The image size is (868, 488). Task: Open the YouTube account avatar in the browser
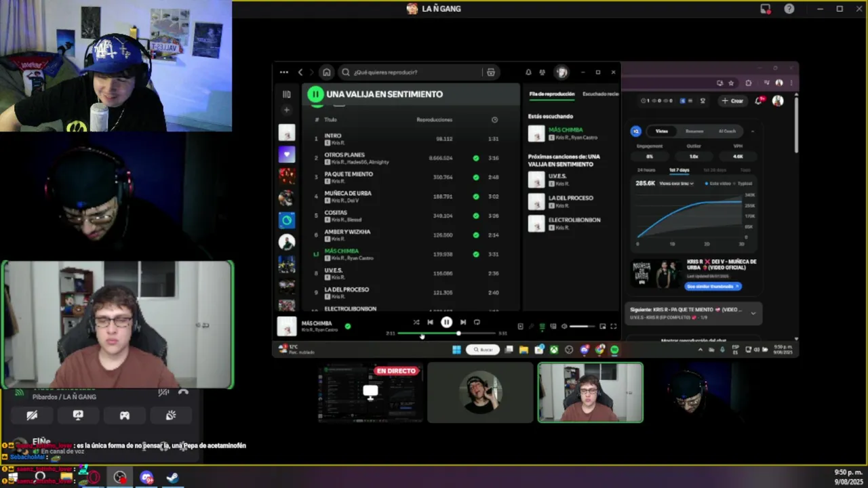pyautogui.click(x=777, y=101)
